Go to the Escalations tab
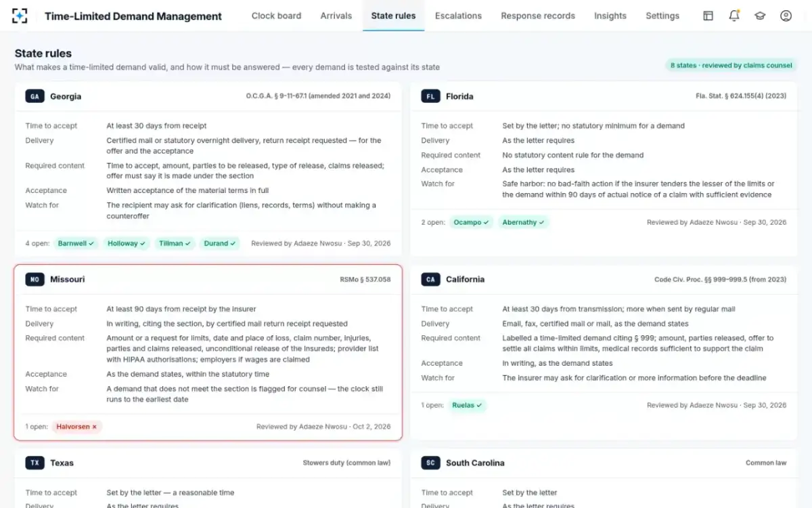 click(458, 16)
